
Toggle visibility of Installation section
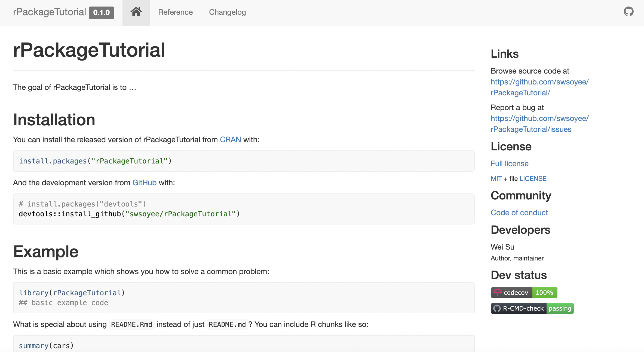coord(54,119)
